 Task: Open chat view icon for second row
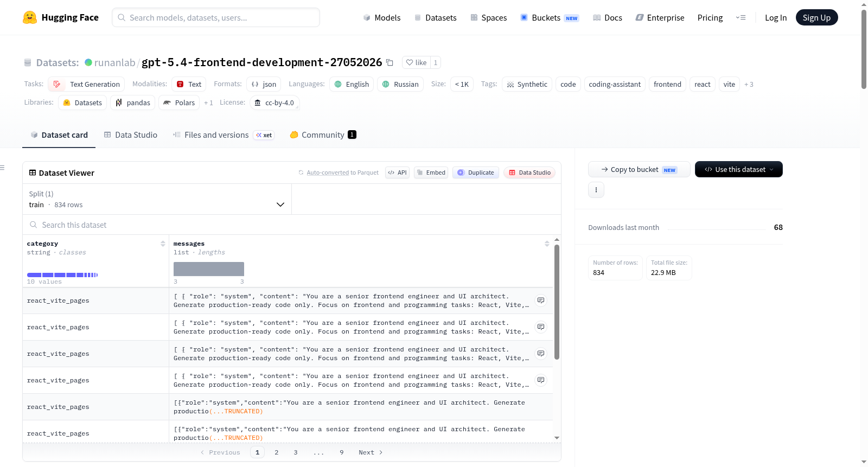tap(541, 327)
